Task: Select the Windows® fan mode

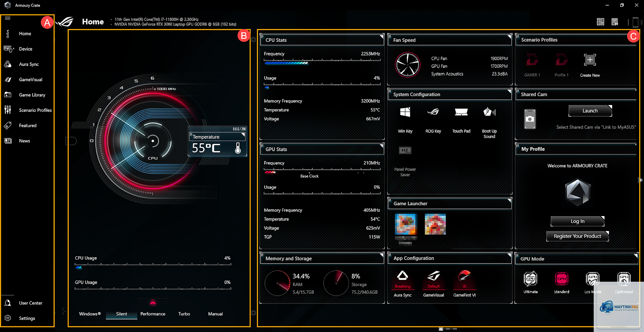Action: coord(90,314)
